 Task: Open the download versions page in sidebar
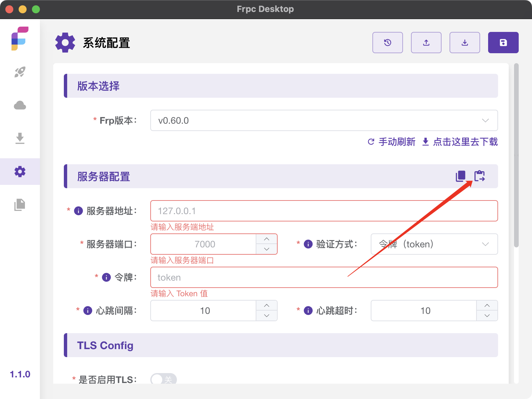(20, 138)
